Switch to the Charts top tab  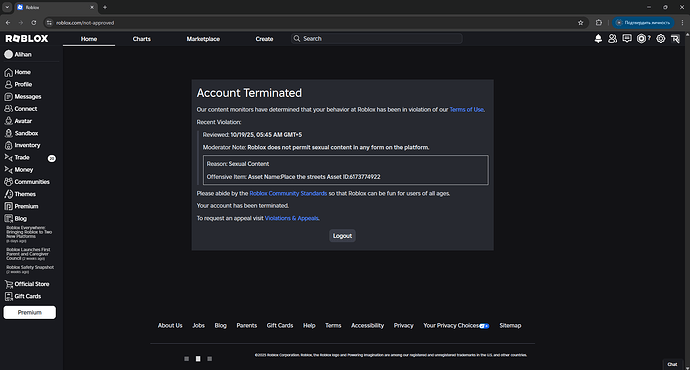pos(142,39)
